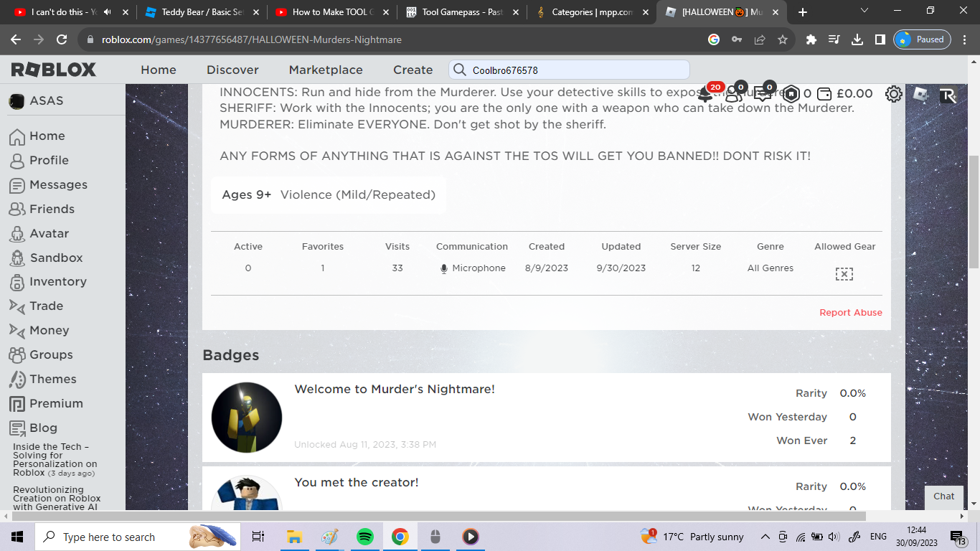Open Chrome downloads
Viewport: 980px width, 551px height.
pyautogui.click(x=857, y=39)
